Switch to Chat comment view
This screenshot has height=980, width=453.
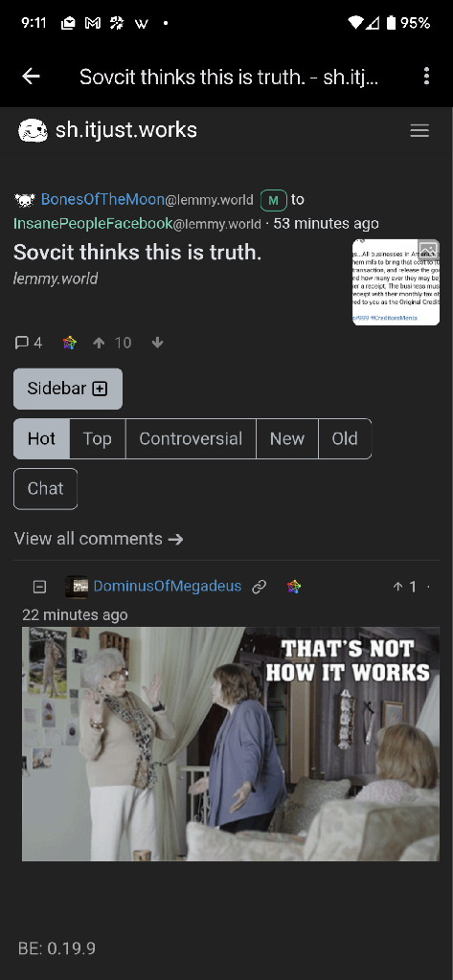[46, 489]
